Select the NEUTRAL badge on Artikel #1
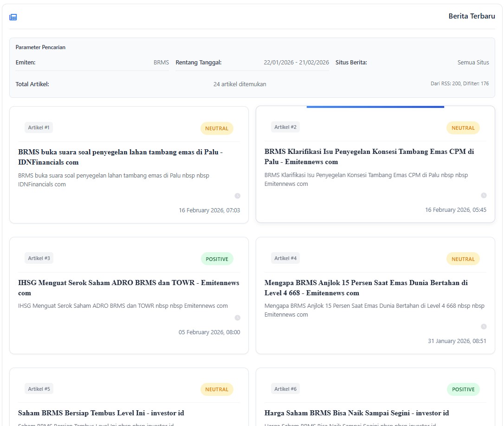The width and height of the screenshot is (504, 426). [217, 128]
